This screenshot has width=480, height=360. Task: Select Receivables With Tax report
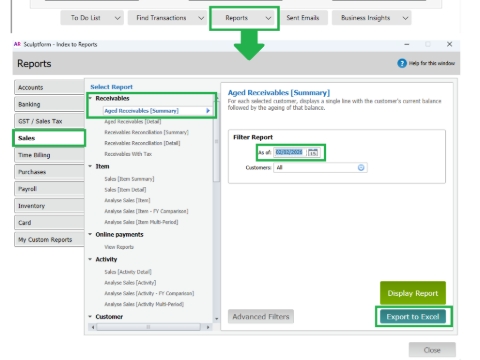(128, 154)
